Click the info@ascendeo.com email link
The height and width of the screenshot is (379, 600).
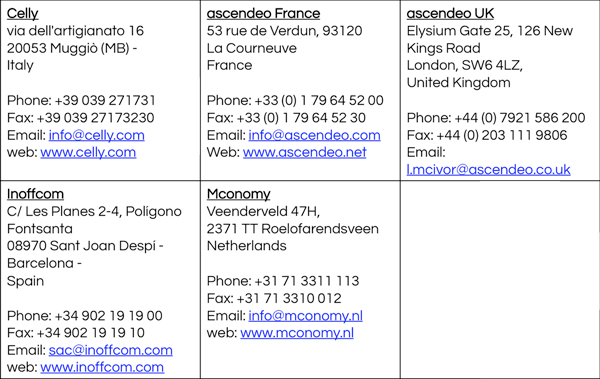pos(314,135)
